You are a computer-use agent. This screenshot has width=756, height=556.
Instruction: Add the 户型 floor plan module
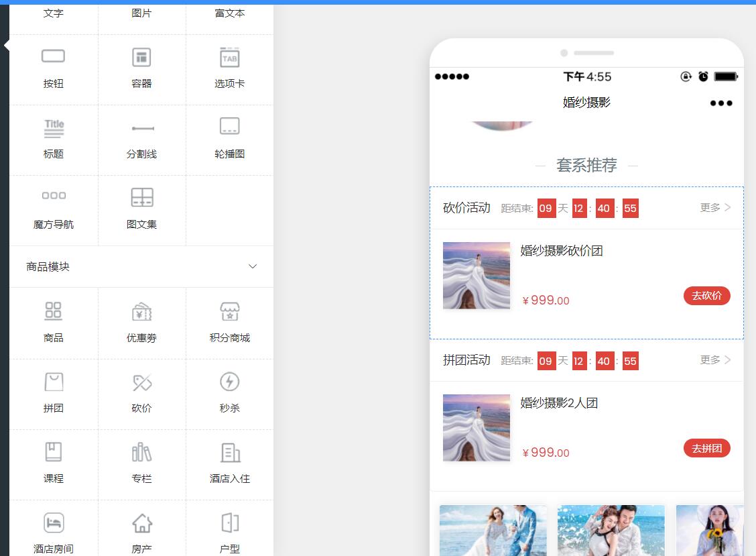coord(229,529)
